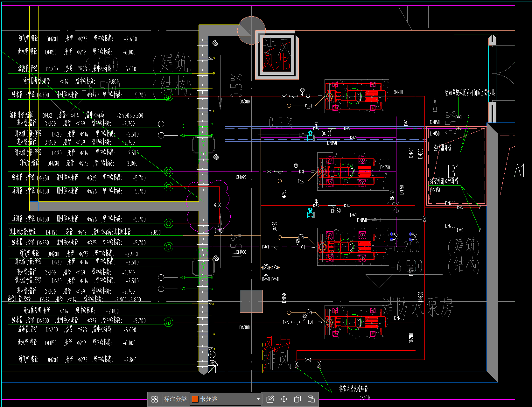
Task: Click the copy icon in bottom toolbar
Action: point(297,399)
